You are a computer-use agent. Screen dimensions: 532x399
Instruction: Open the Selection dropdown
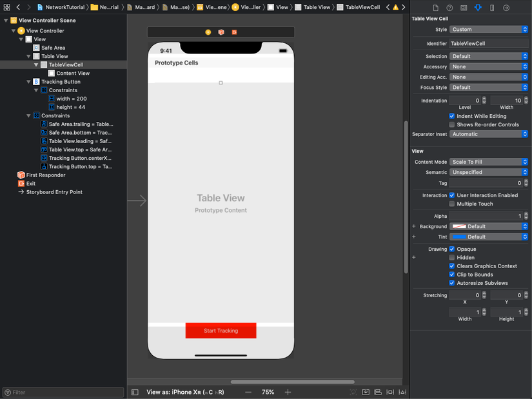pyautogui.click(x=489, y=56)
